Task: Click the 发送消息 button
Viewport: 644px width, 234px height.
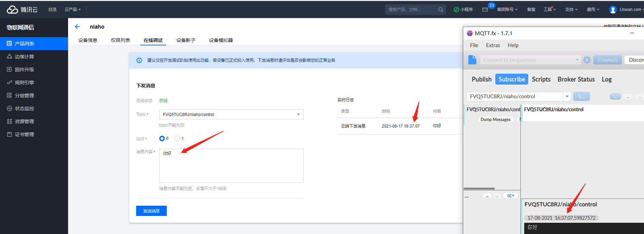Action: click(x=151, y=211)
